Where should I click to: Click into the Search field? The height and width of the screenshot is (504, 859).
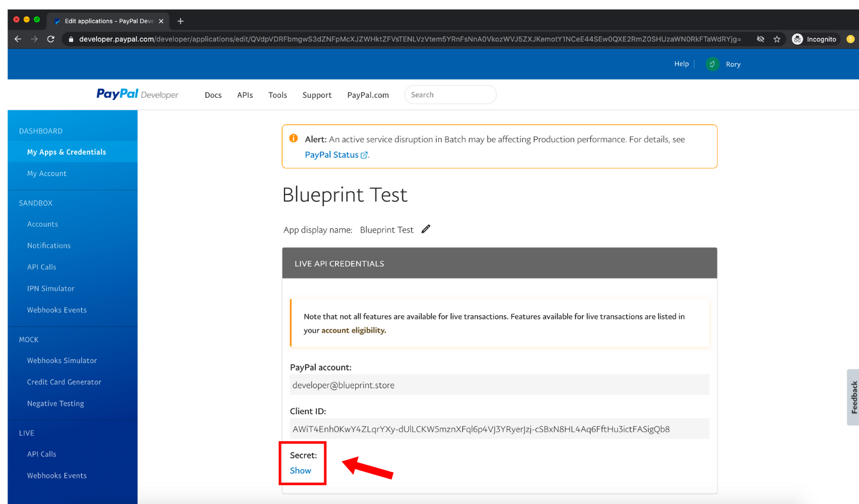pyautogui.click(x=450, y=95)
